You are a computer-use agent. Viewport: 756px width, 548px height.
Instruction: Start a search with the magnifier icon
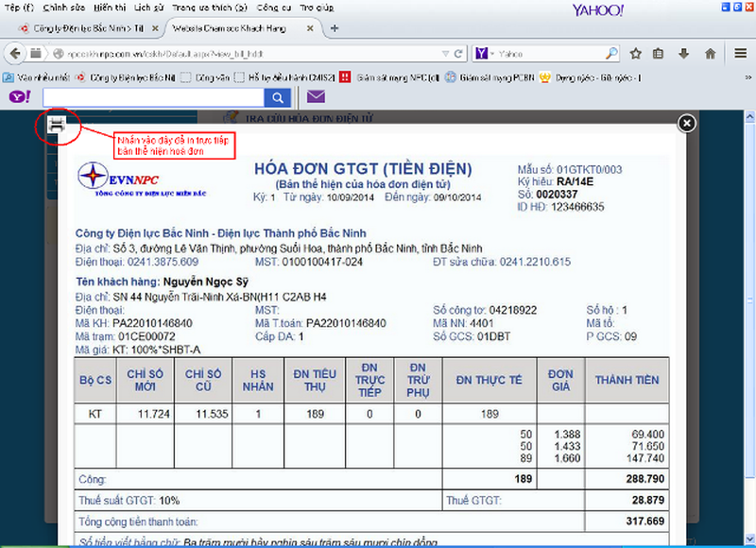pyautogui.click(x=278, y=96)
